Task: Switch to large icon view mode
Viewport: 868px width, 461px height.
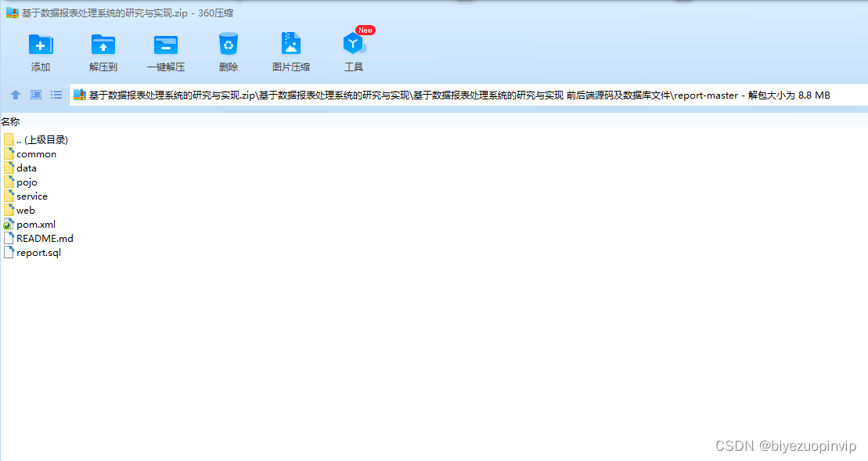Action: point(36,95)
